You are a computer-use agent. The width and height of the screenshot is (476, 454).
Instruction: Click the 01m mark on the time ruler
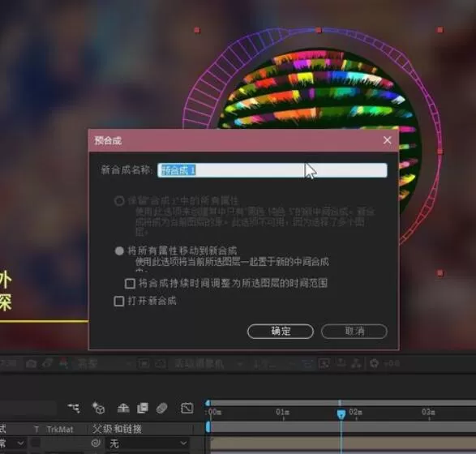pyautogui.click(x=283, y=413)
